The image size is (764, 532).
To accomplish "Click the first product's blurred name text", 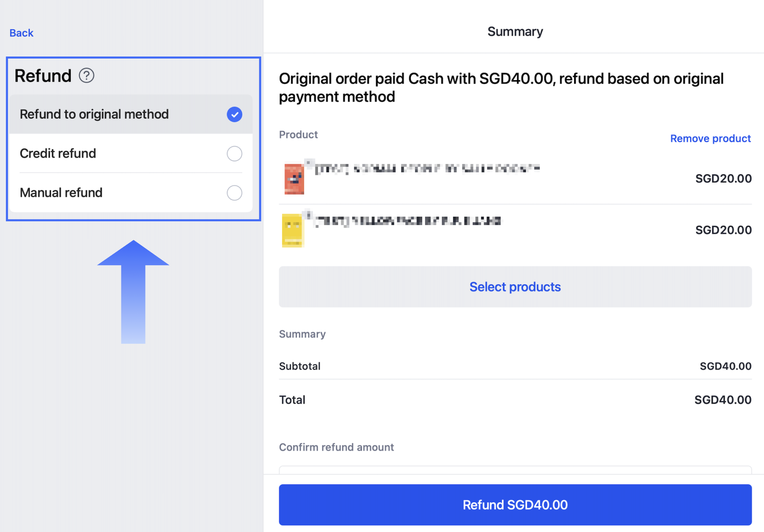I will (427, 169).
